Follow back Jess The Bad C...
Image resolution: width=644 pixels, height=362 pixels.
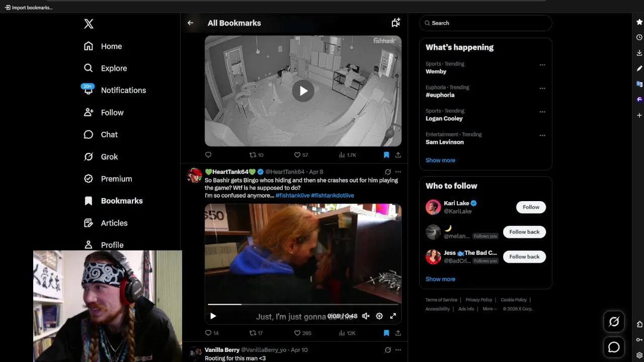pyautogui.click(x=524, y=256)
